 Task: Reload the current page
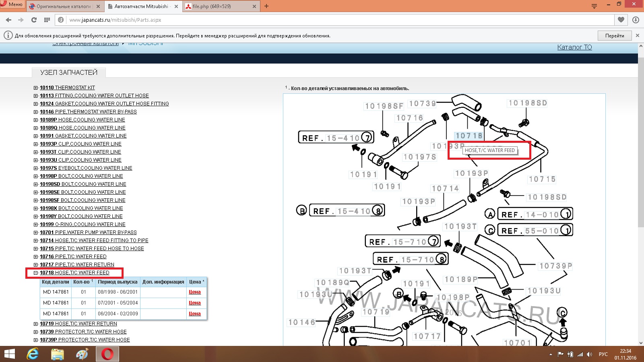pyautogui.click(x=34, y=20)
